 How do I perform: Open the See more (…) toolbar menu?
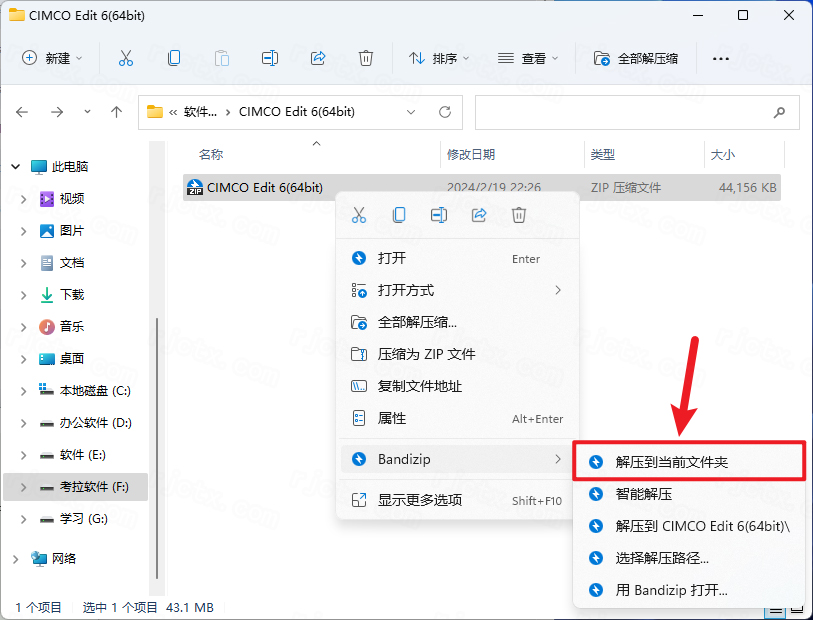click(x=721, y=59)
